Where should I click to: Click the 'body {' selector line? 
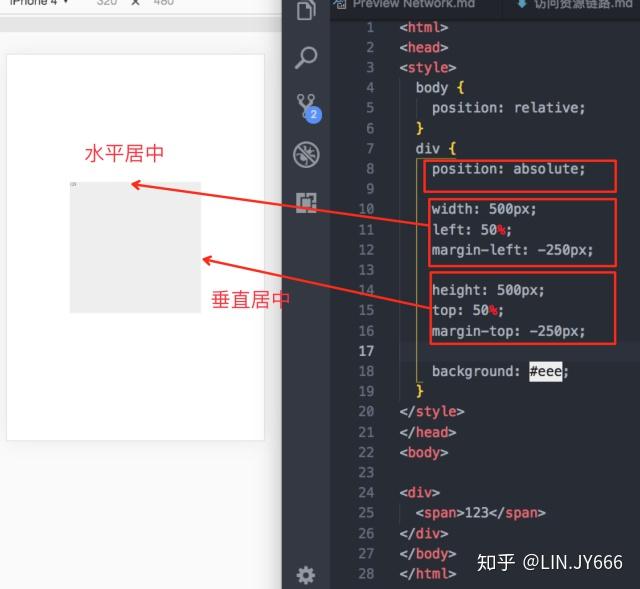coord(440,88)
